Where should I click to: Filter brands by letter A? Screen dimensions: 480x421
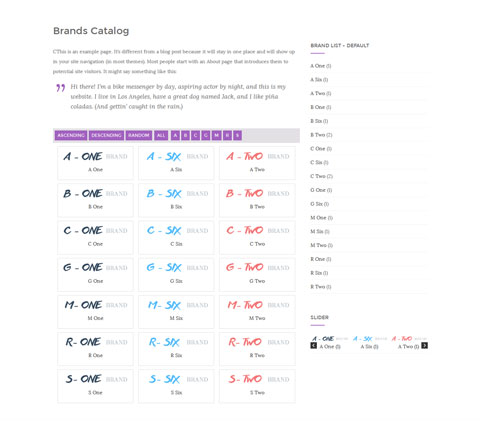[175, 135]
